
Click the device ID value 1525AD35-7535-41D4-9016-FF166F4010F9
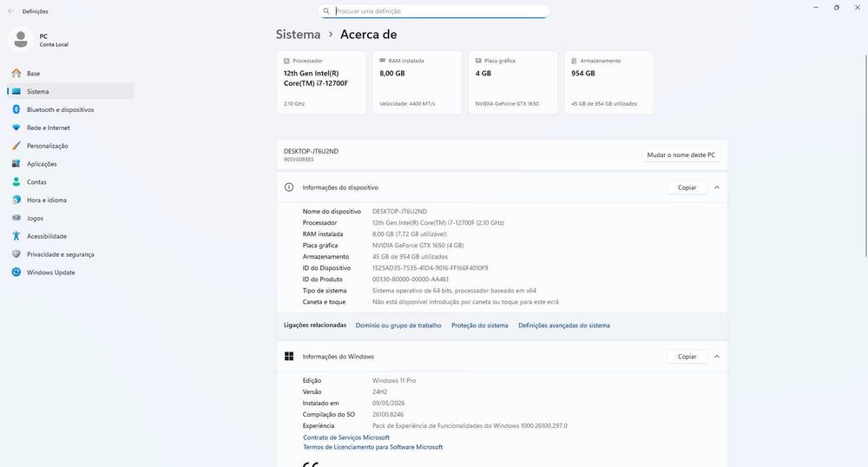(x=431, y=268)
